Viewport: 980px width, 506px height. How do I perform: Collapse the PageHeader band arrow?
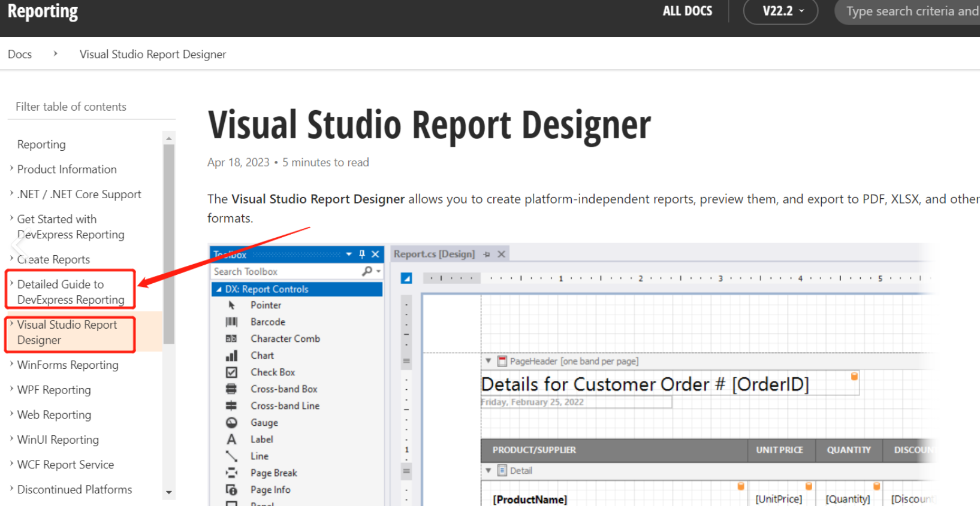(x=489, y=361)
